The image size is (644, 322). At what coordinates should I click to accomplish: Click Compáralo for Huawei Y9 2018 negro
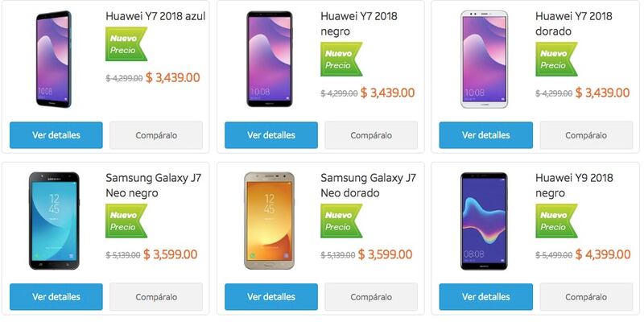pos(586,296)
